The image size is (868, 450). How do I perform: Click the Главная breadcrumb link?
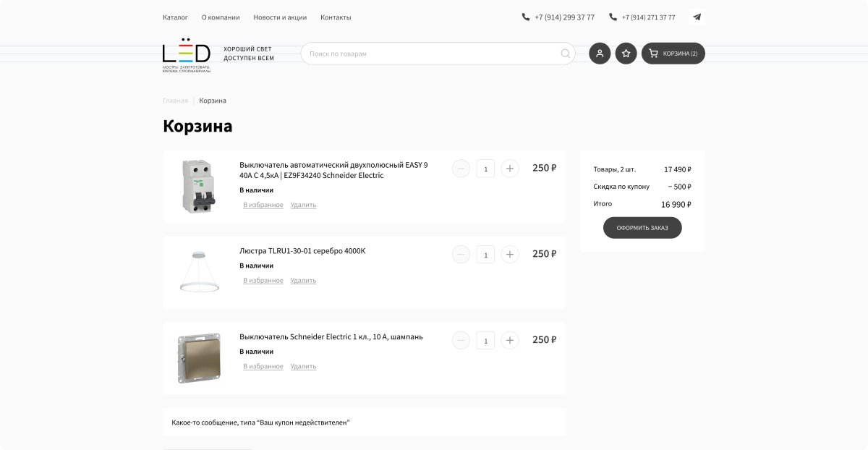click(175, 101)
